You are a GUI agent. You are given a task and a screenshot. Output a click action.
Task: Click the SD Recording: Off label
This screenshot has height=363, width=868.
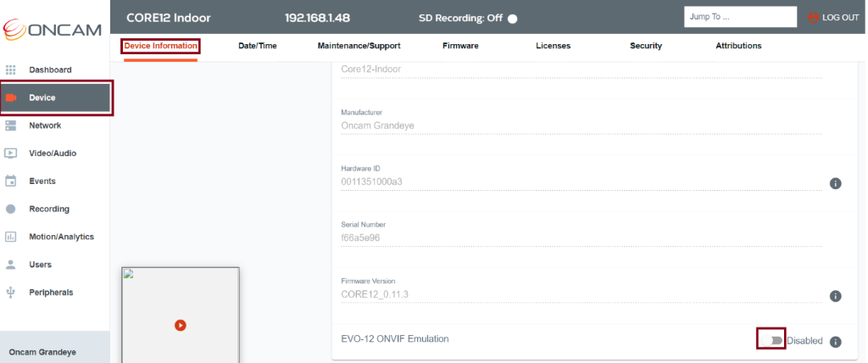[460, 19]
